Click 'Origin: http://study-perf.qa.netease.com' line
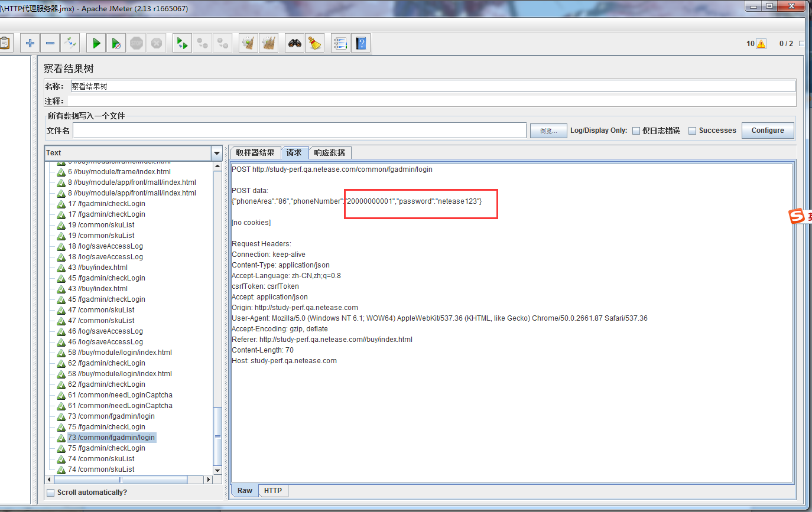Viewport: 812px width, 512px height. (x=295, y=308)
